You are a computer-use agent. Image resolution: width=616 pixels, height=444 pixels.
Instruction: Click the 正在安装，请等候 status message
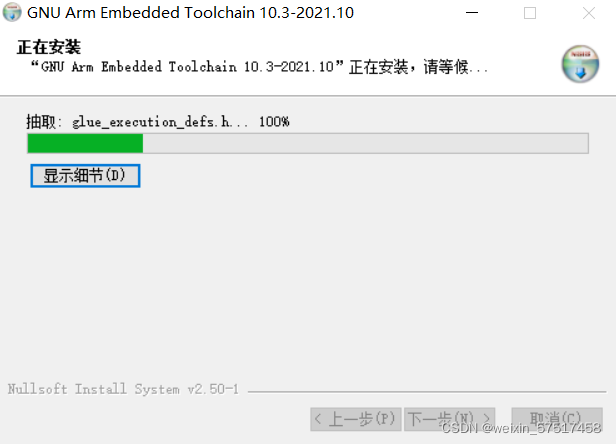click(418, 67)
